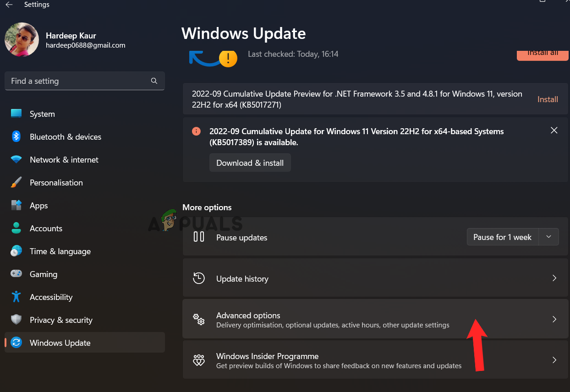570x392 pixels.
Task: Click the search magnifier icon
Action: click(x=154, y=81)
